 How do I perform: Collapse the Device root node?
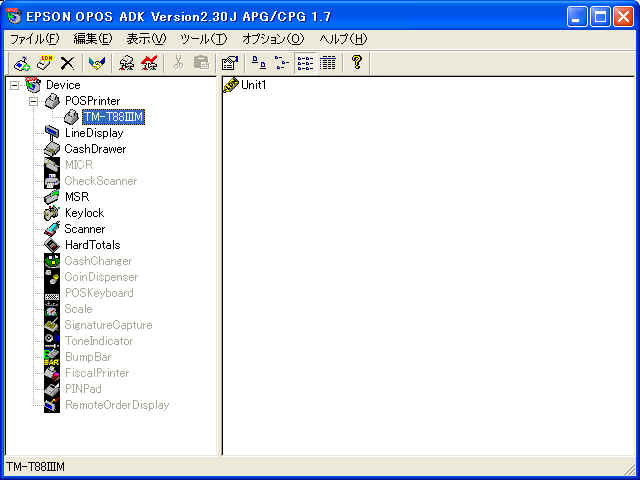[14, 85]
